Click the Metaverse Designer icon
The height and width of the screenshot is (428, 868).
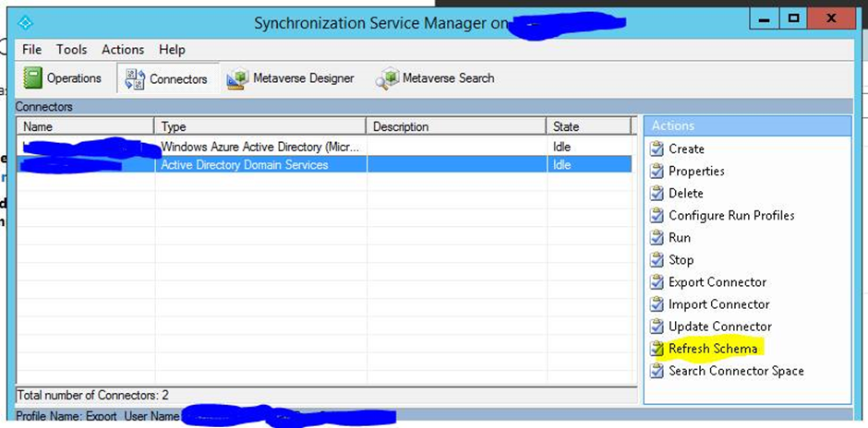pos(237,78)
